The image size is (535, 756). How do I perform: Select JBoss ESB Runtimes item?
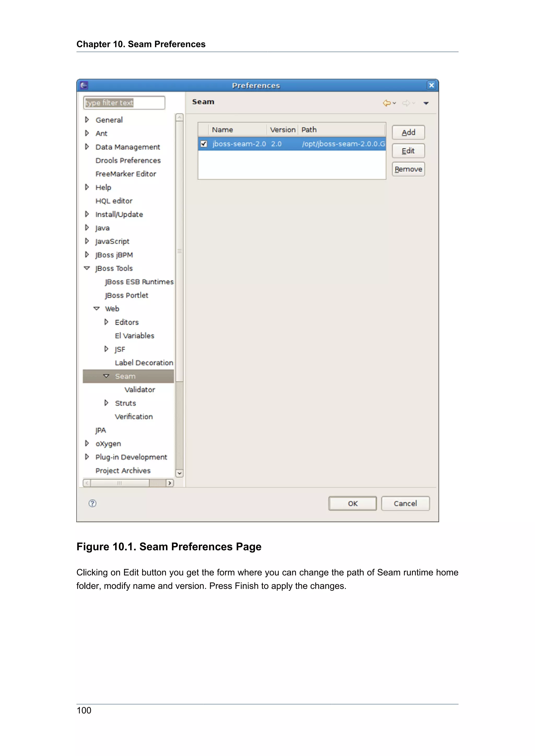click(139, 282)
